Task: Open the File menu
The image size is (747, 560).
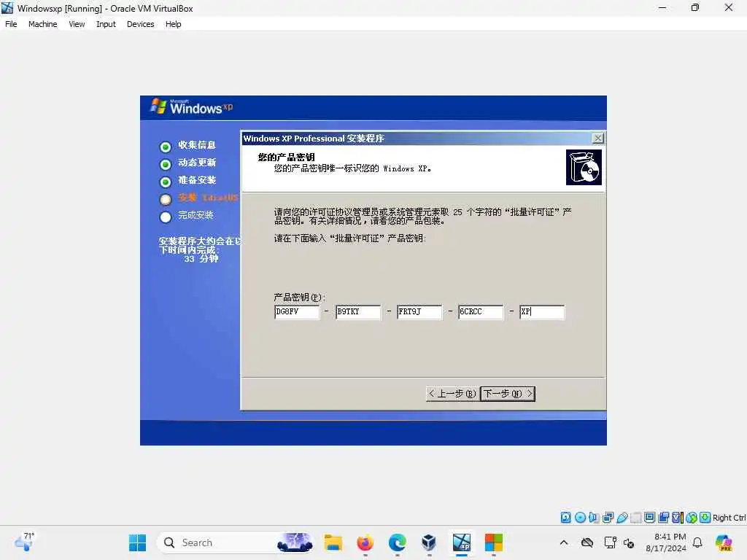Action: point(11,24)
